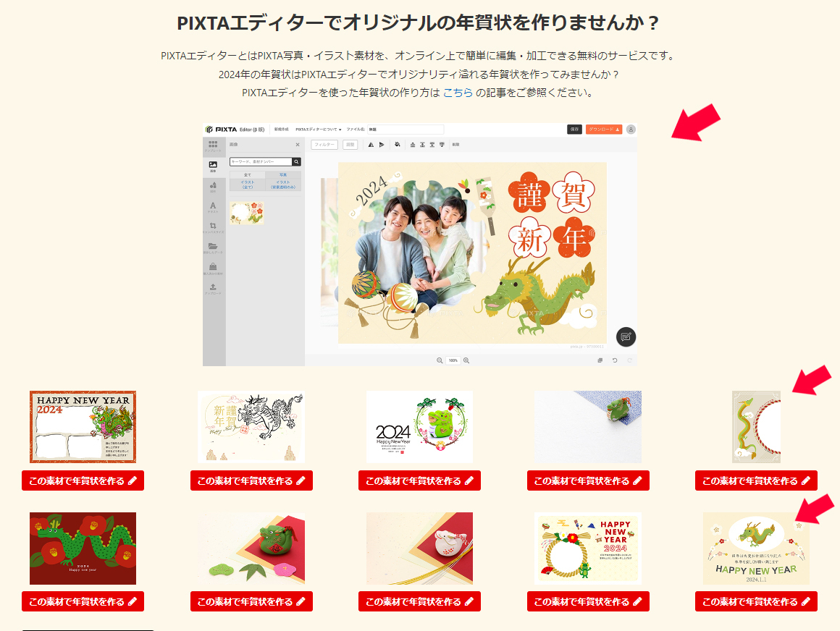This screenshot has height=631, width=840.
Task: Select the 全て filter tab
Action: point(248,174)
